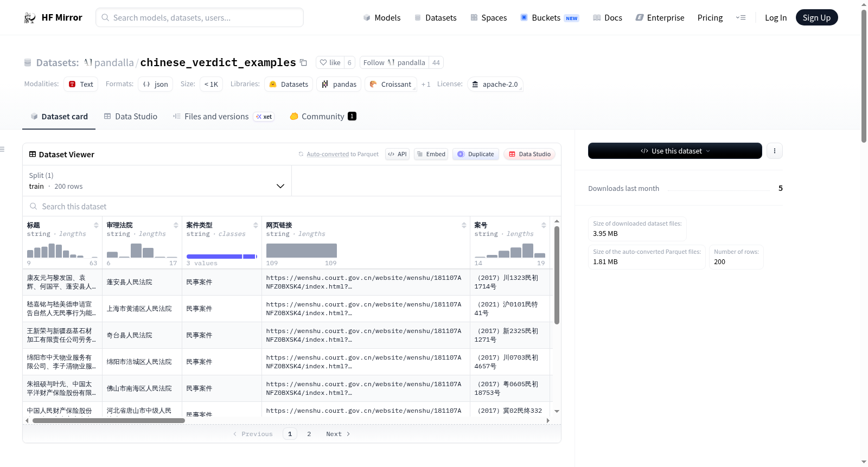This screenshot has width=868, height=467.
Task: Click the left sidebar toggle icon
Action: click(x=3, y=149)
